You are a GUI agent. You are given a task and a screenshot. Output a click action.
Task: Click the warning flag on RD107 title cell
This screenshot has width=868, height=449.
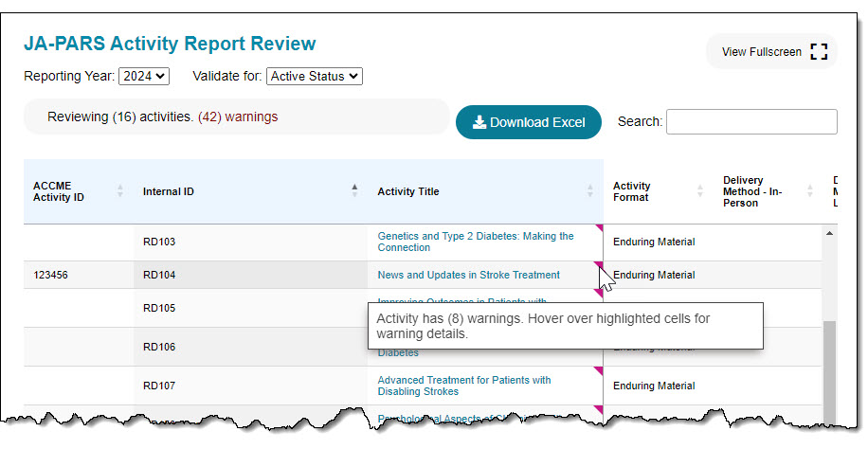599,371
